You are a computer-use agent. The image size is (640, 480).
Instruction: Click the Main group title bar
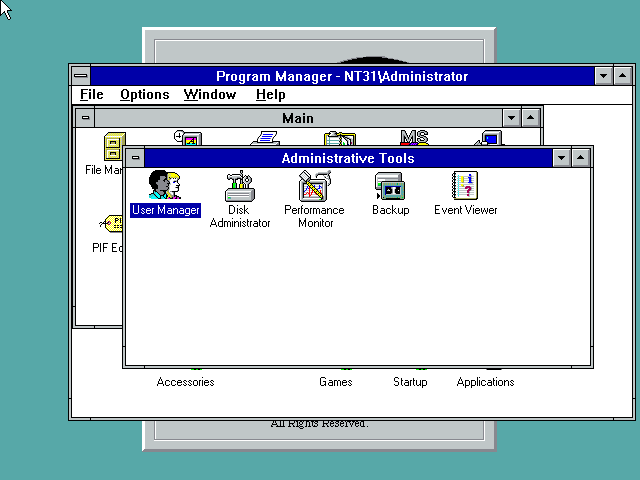[298, 118]
